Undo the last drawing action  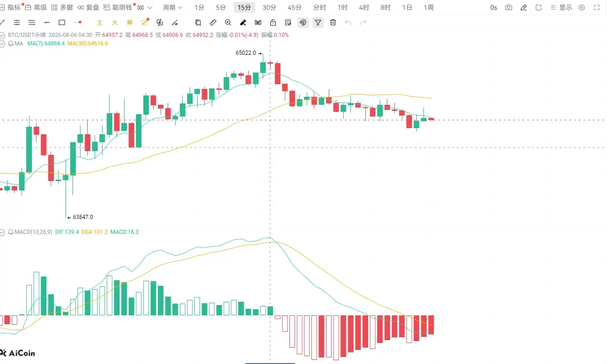tap(348, 22)
